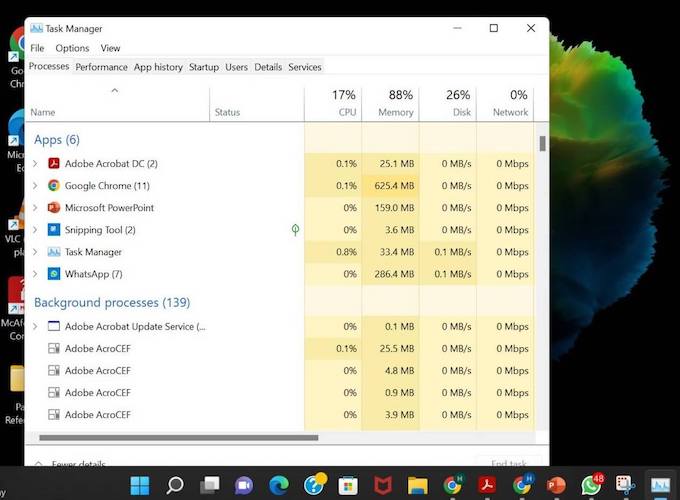Viewport: 680px width, 500px height.
Task: Click the Microsoft PowerPoint process icon
Action: coord(54,208)
